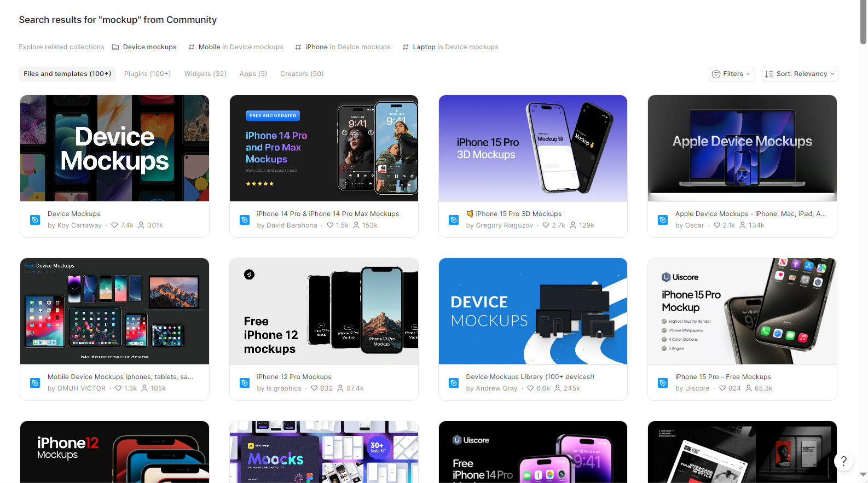Click the users icon next to 105k
The width and height of the screenshot is (868, 483).
click(x=144, y=388)
